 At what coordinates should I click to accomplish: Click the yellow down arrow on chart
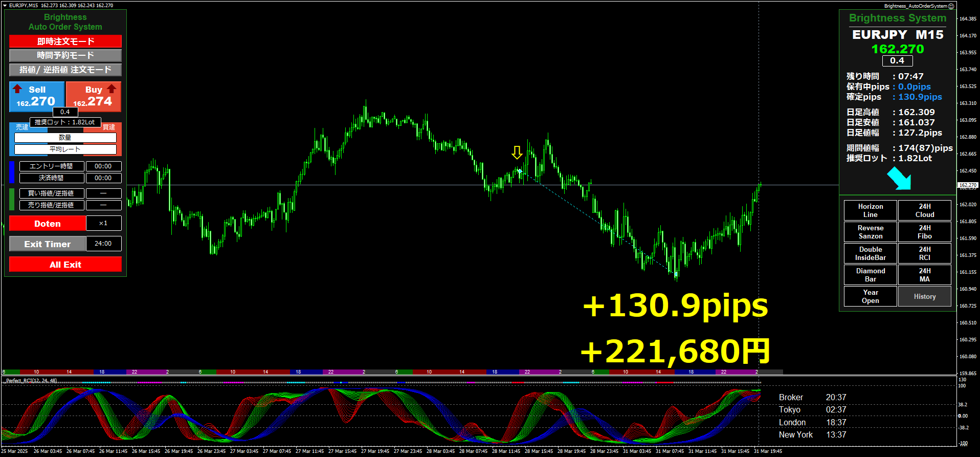pyautogui.click(x=517, y=153)
